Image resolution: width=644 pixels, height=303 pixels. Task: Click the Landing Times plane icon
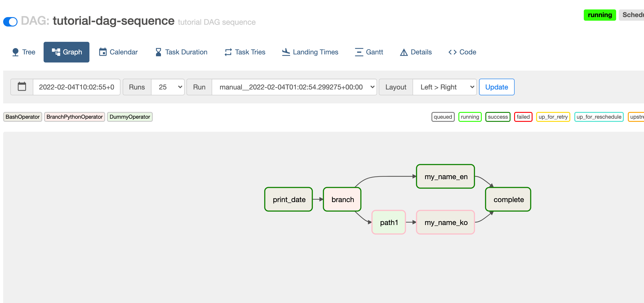pos(286,52)
